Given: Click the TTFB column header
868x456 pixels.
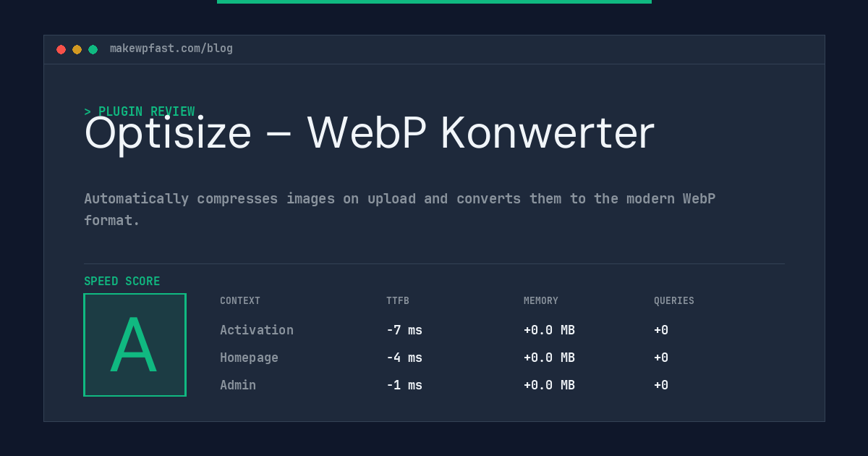Looking at the screenshot, I should coord(398,301).
